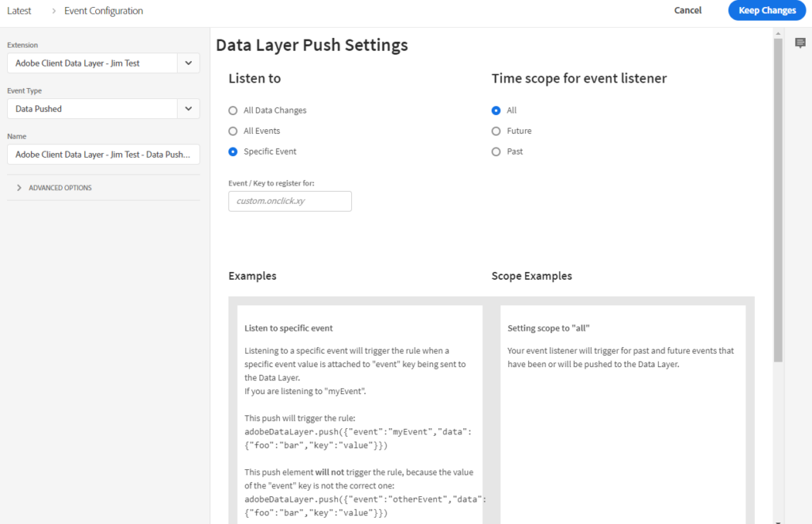Go to Latest in the breadcrumb
This screenshot has width=812, height=524.
[x=19, y=11]
